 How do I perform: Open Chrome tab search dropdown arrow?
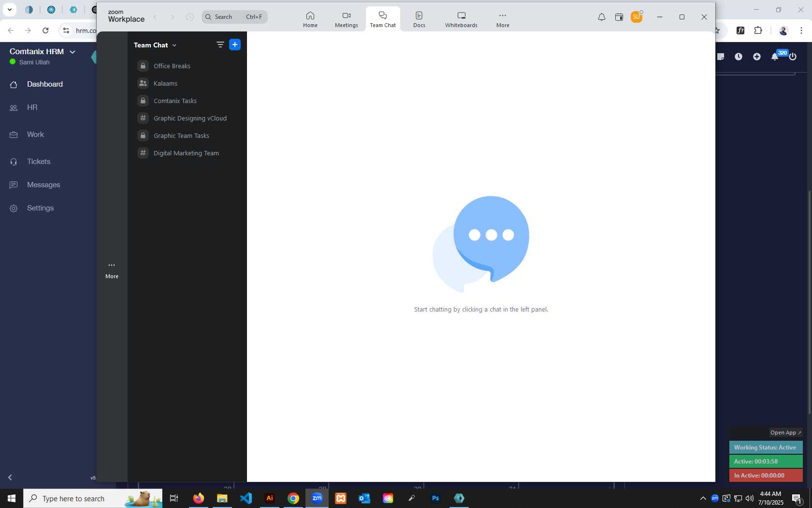[x=9, y=9]
